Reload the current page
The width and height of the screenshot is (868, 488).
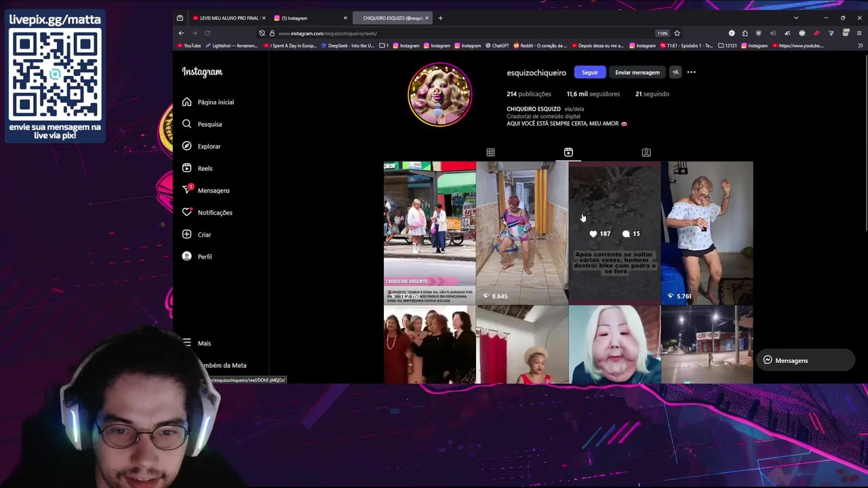(x=208, y=33)
